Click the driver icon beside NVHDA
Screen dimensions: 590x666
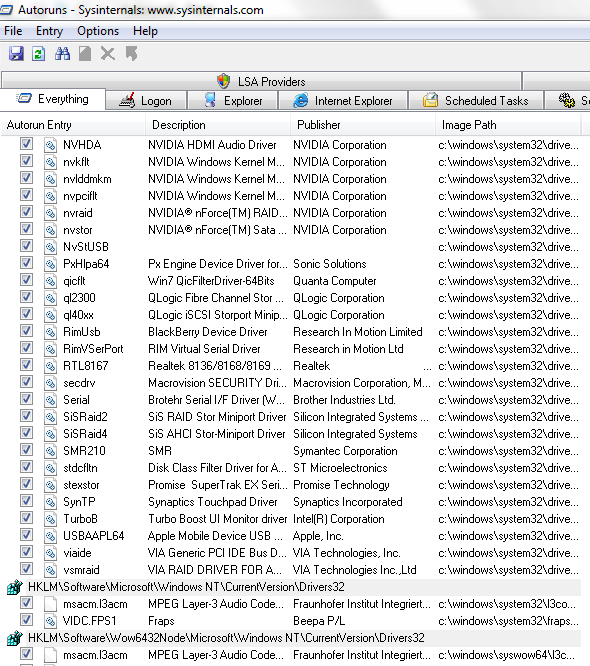(51, 145)
